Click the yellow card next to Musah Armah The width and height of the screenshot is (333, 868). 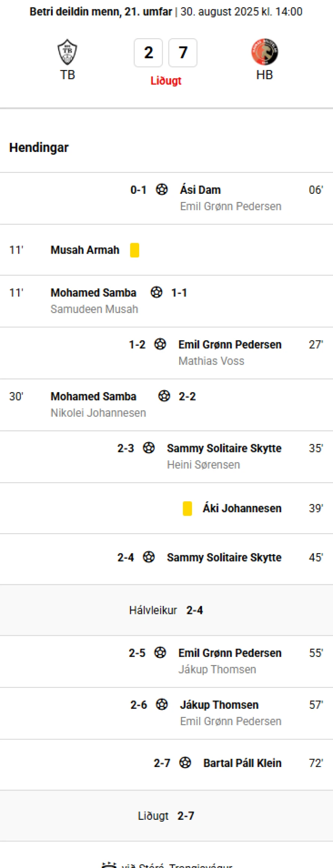click(x=135, y=250)
